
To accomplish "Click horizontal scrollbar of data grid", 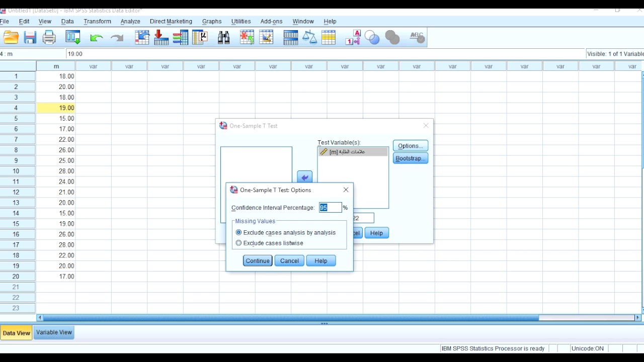I will coord(291,318).
